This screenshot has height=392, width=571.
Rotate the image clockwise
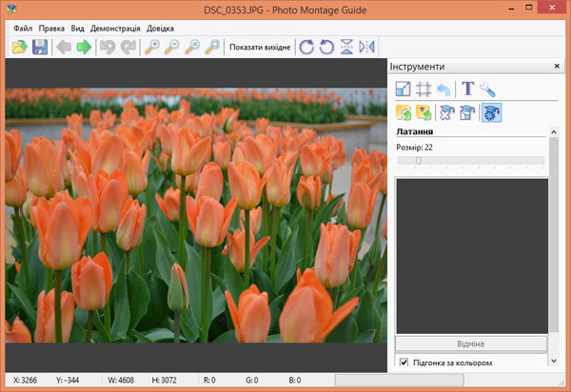pyautogui.click(x=305, y=47)
